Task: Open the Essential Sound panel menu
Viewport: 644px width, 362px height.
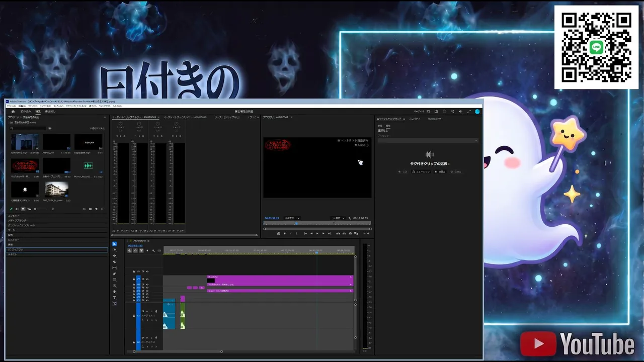Action: click(x=404, y=119)
